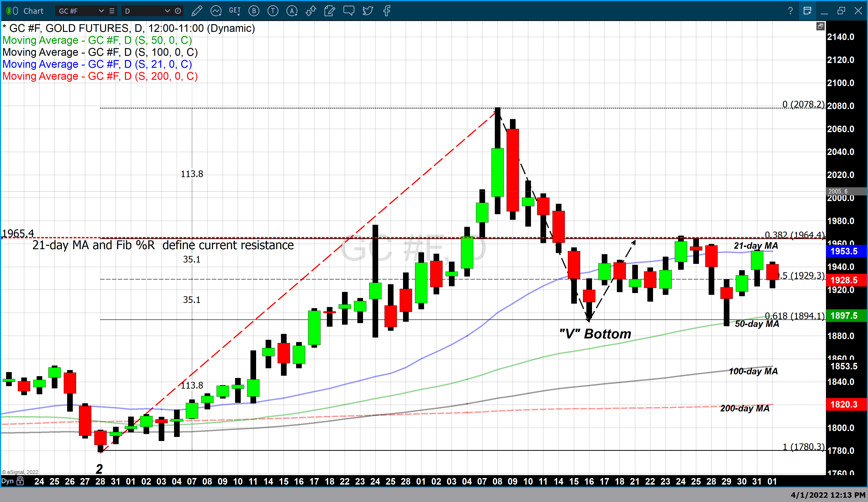Open the edit note icon

click(x=330, y=11)
